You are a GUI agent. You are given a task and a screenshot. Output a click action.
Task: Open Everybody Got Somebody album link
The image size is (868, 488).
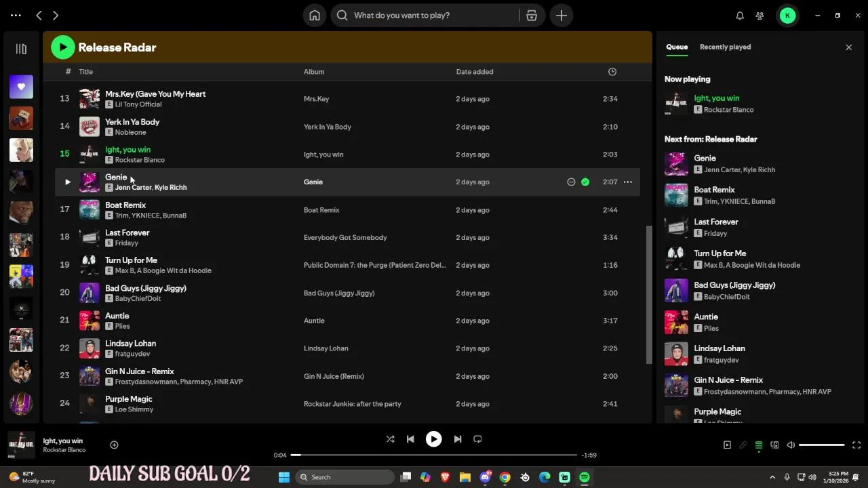tap(345, 237)
